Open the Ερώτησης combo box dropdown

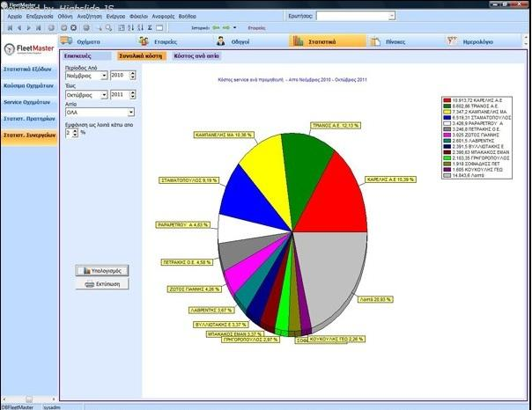392,16
